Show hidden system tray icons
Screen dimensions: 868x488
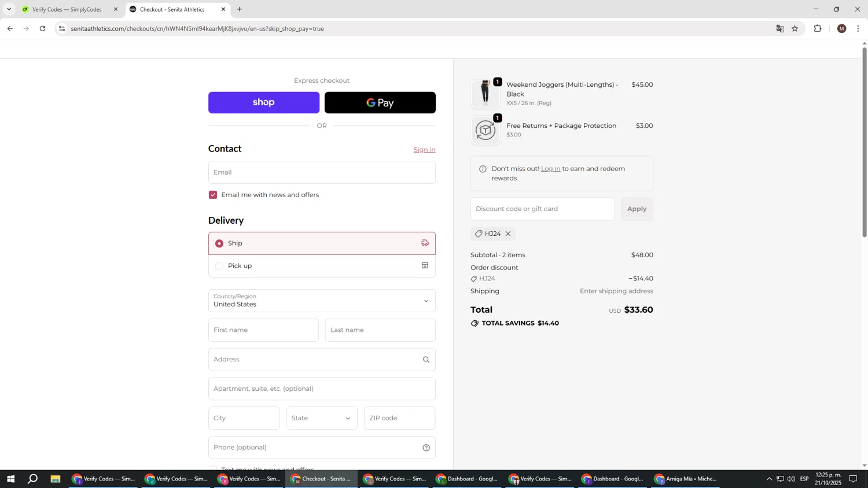point(769,479)
